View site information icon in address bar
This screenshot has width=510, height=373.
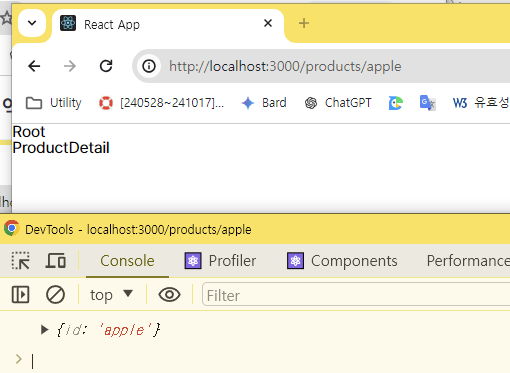coord(149,66)
